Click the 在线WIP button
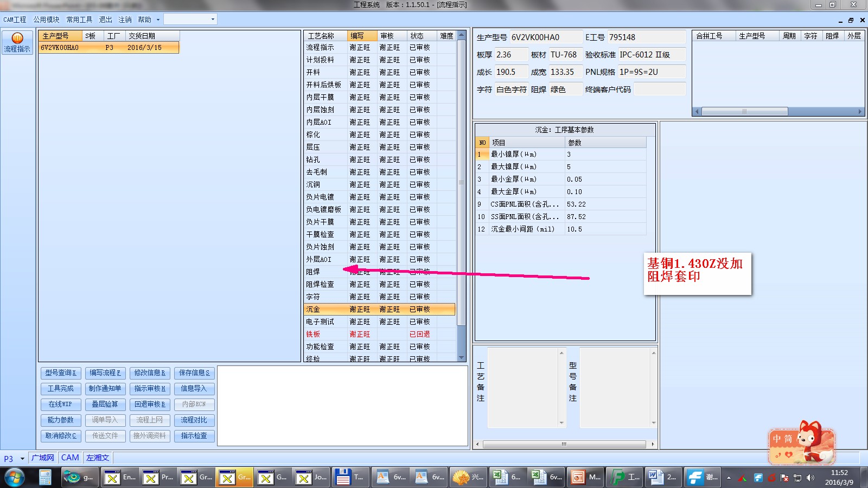 pyautogui.click(x=61, y=404)
